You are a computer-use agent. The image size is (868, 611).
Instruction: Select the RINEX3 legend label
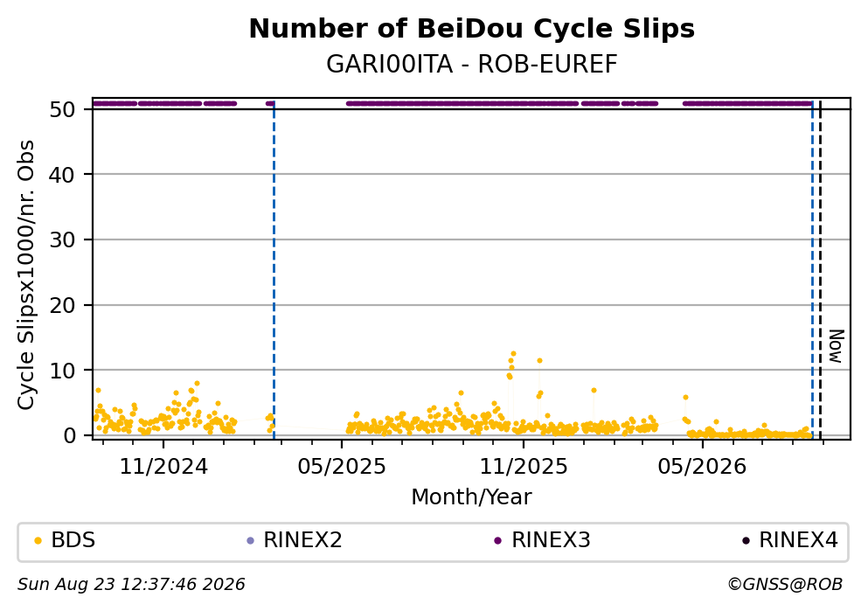[551, 540]
